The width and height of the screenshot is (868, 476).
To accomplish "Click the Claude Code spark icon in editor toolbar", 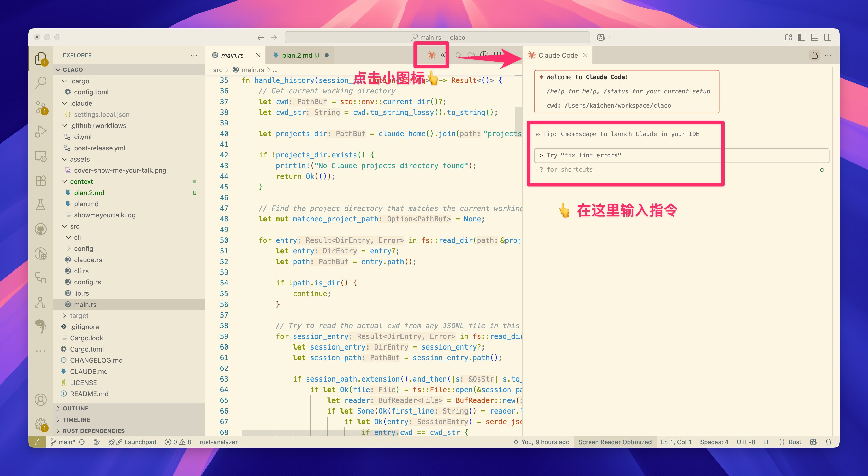I will pos(431,55).
